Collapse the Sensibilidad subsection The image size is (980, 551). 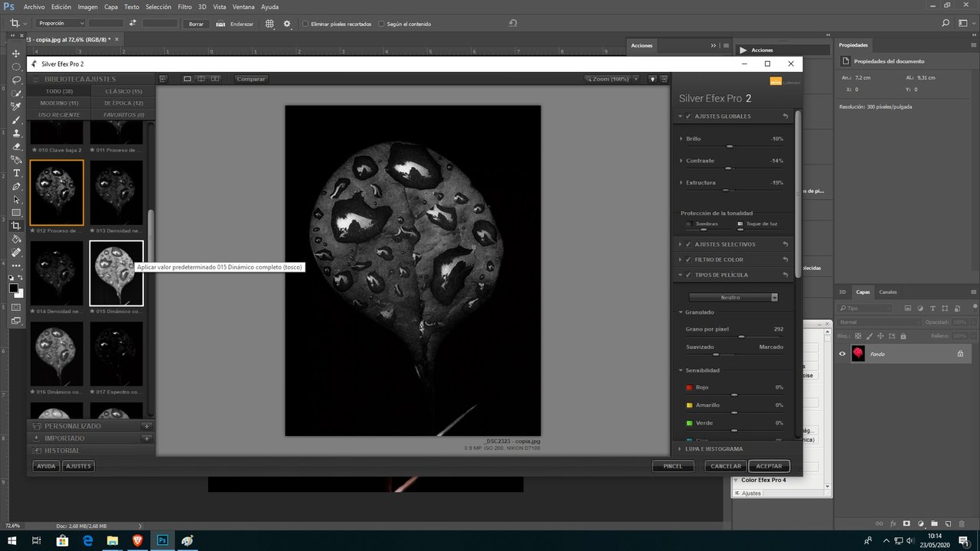pyautogui.click(x=681, y=370)
